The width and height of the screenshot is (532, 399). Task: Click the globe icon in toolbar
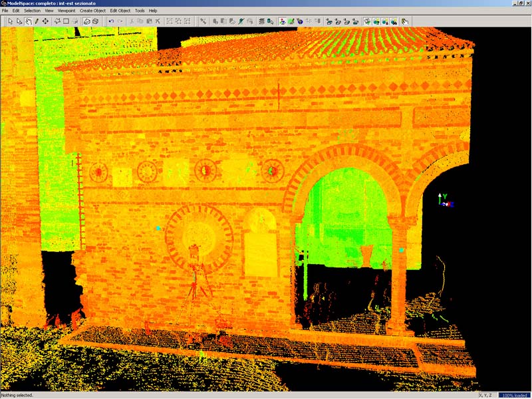pyautogui.click(x=300, y=21)
